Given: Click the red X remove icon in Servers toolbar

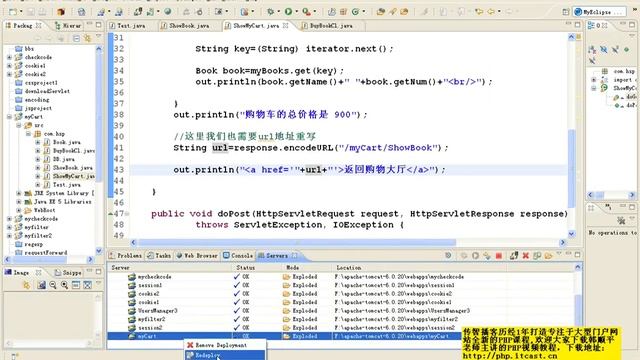Looking at the screenshot, I should pos(526,256).
